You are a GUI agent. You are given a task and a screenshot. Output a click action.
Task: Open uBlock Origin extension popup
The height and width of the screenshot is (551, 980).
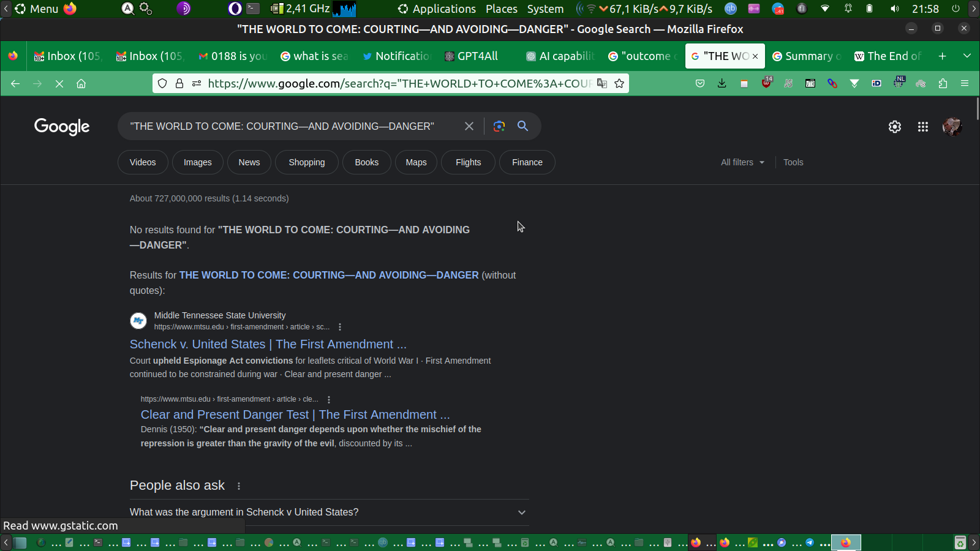(766, 83)
